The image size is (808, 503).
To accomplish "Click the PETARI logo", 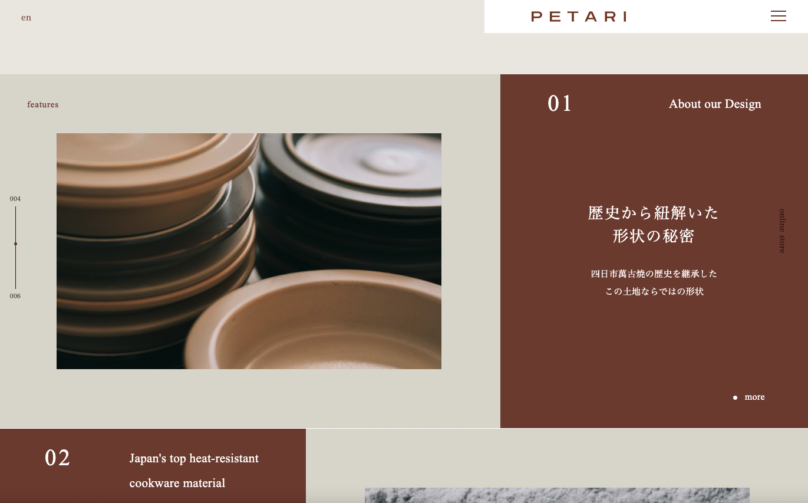I will click(x=579, y=16).
